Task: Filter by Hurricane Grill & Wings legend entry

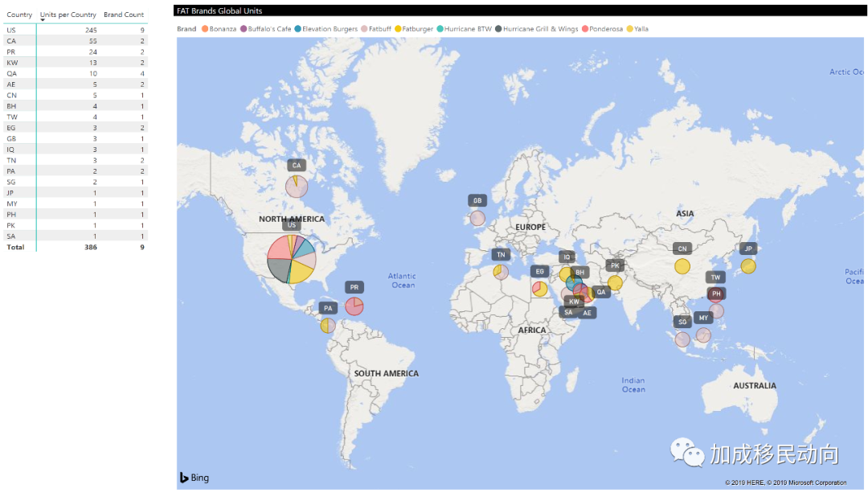Action: click(536, 29)
